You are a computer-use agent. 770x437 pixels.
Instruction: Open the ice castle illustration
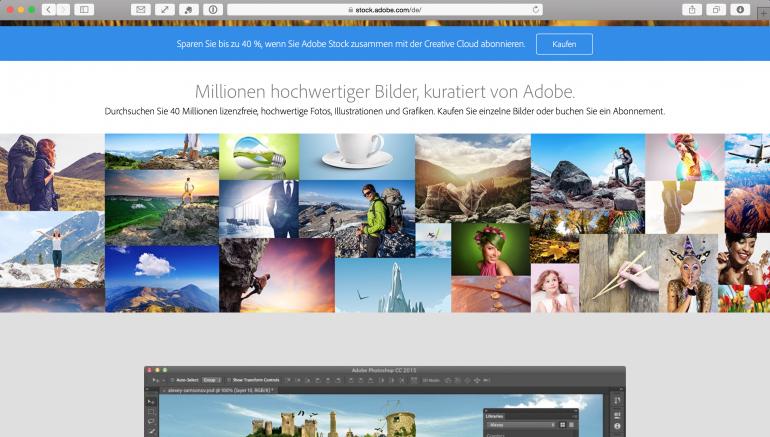(x=393, y=286)
